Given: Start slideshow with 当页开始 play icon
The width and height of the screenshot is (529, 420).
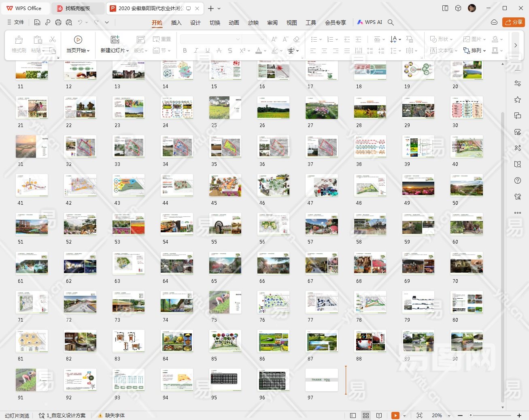Looking at the screenshot, I should tap(78, 40).
